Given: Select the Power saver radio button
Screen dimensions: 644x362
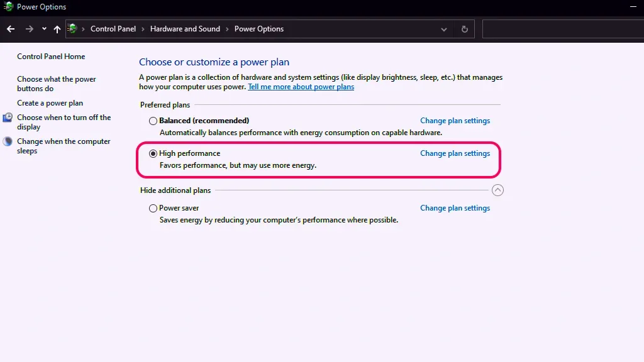Looking at the screenshot, I should [153, 208].
